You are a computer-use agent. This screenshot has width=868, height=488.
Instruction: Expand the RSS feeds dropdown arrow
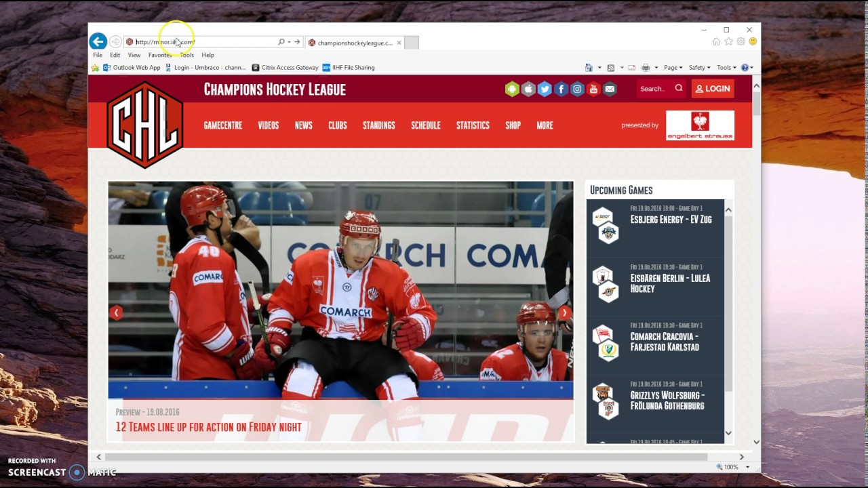621,68
